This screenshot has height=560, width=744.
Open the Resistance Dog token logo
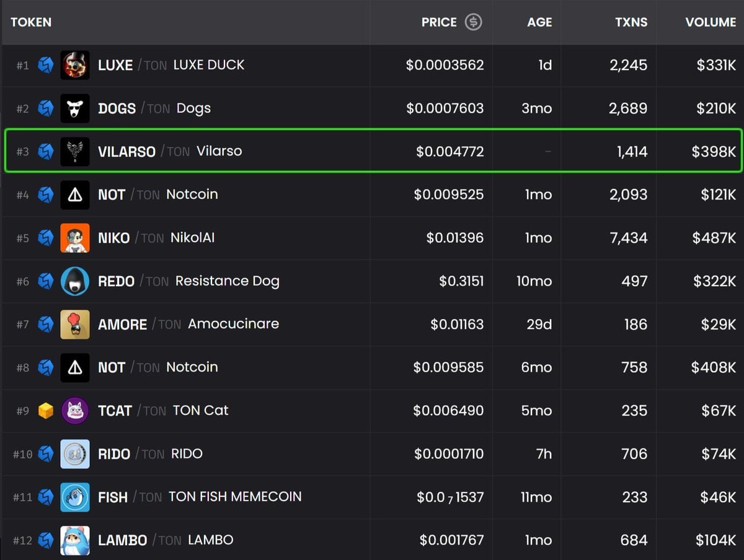75,281
